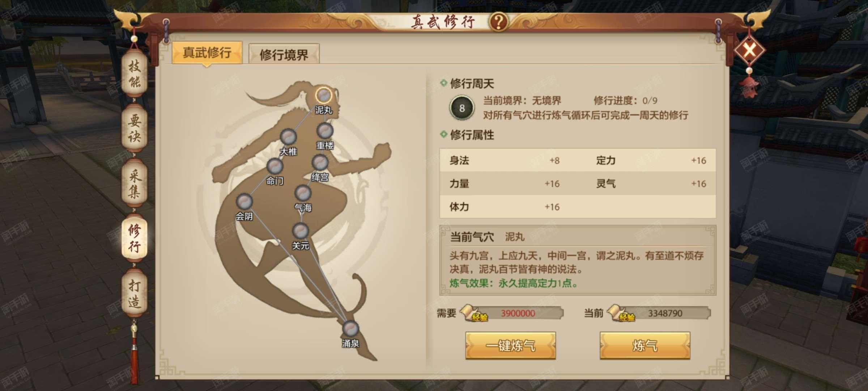868x391 pixels.
Task: Click the round level 8 realm badge
Action: pos(462,108)
